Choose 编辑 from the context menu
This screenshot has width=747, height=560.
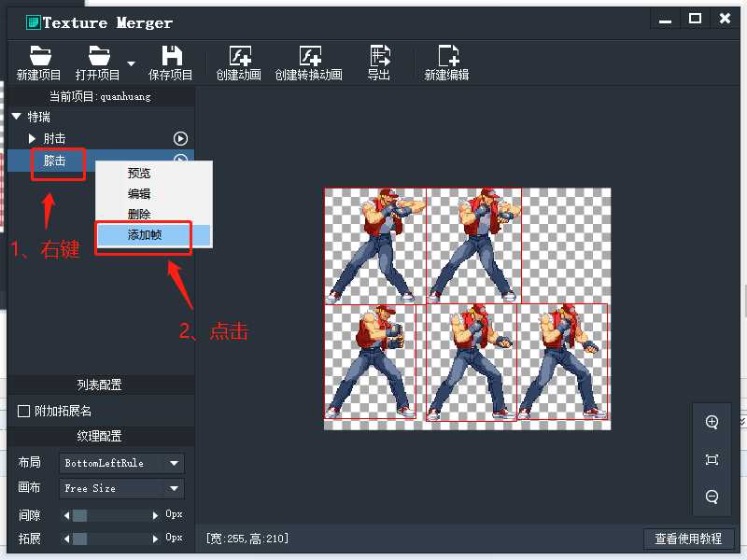tap(139, 194)
